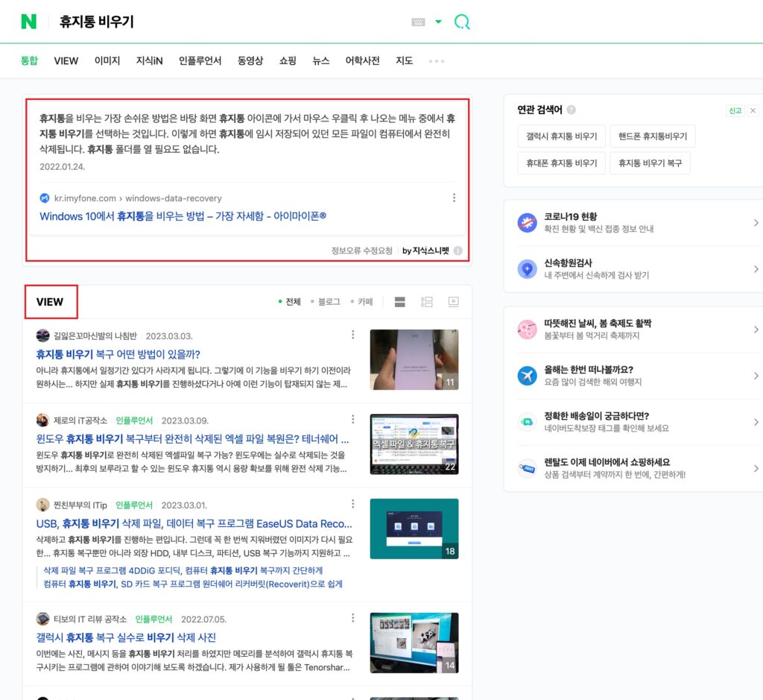Open link Windows 10에서 휴지통을 비우는 방법
763x700 pixels.
pos(183,216)
